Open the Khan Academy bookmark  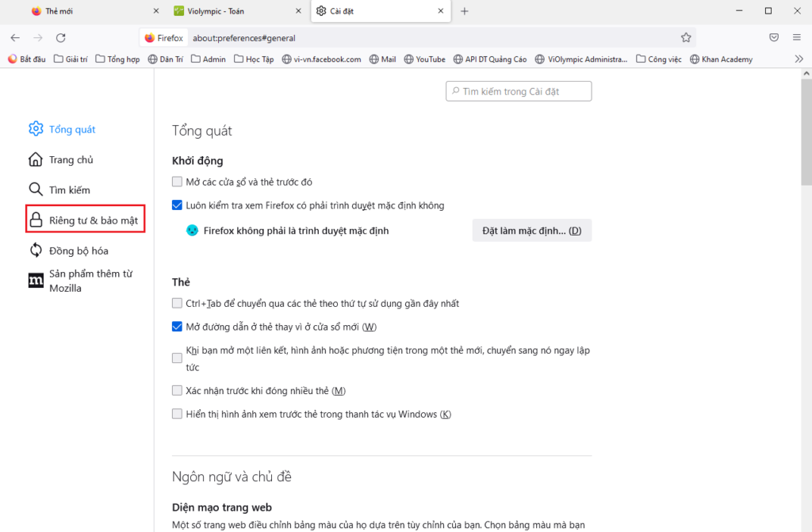[x=722, y=59]
